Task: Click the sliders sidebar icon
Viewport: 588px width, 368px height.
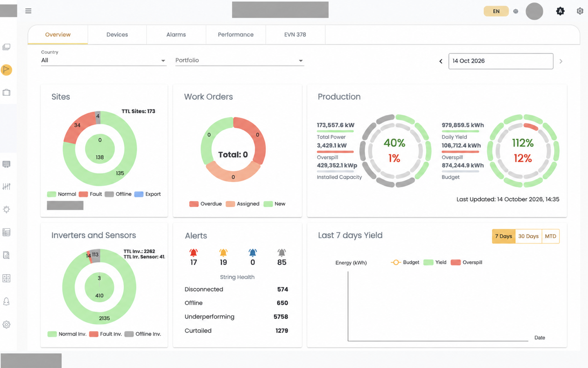Action: click(x=7, y=186)
